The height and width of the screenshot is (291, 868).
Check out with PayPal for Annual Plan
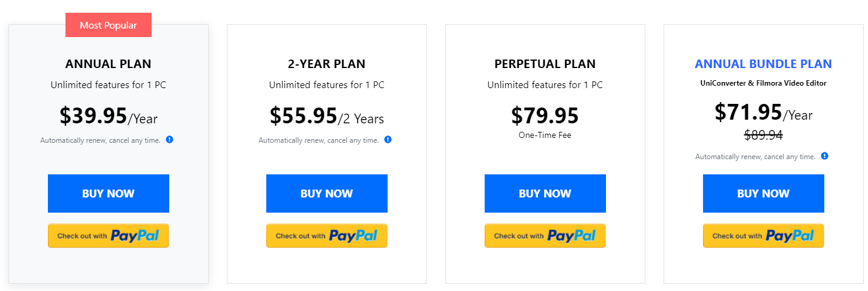pyautogui.click(x=109, y=236)
